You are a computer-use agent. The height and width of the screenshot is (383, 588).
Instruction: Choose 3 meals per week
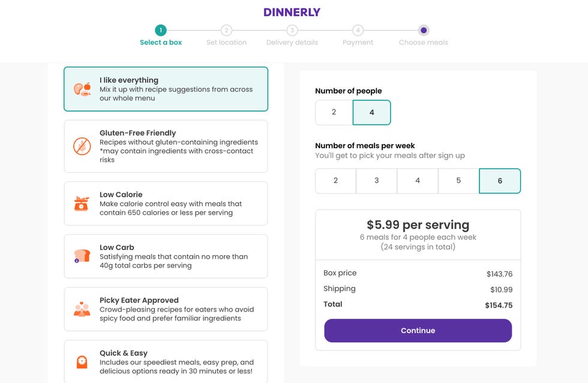click(377, 181)
